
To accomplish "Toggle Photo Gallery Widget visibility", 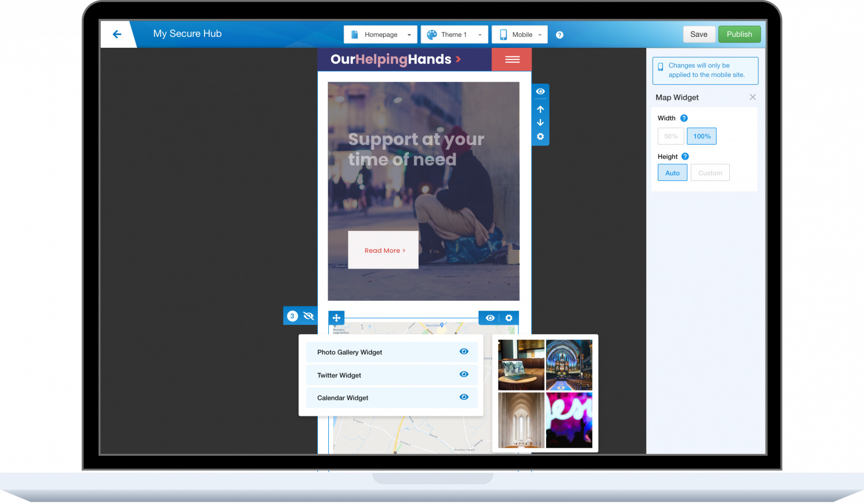I will pos(464,351).
